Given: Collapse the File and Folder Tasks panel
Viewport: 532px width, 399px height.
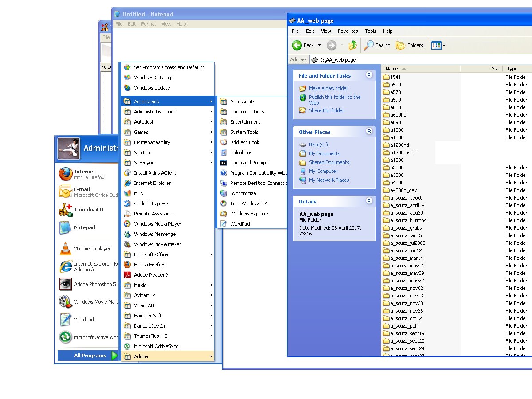Looking at the screenshot, I should [x=369, y=75].
